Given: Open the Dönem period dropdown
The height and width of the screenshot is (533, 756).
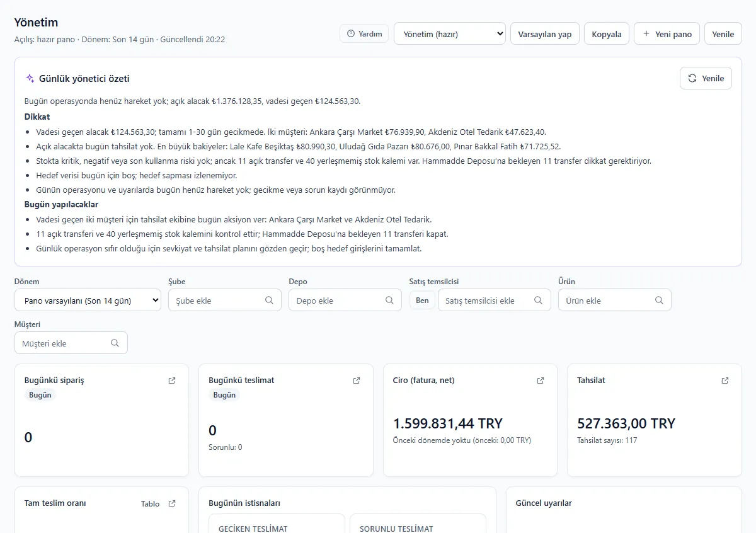Looking at the screenshot, I should [88, 301].
